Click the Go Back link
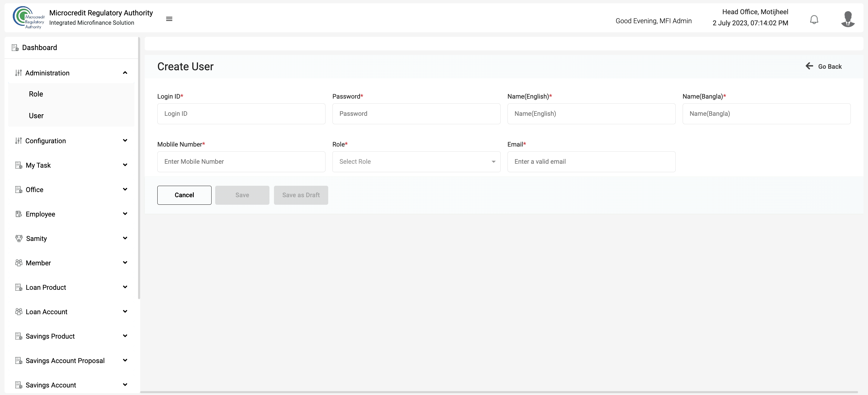 pyautogui.click(x=823, y=66)
